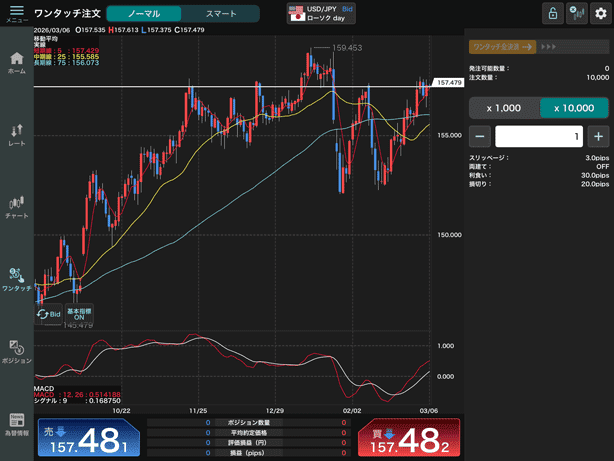The width and height of the screenshot is (614, 461).
Task: Open the ポジション positions screen
Action: 16,349
